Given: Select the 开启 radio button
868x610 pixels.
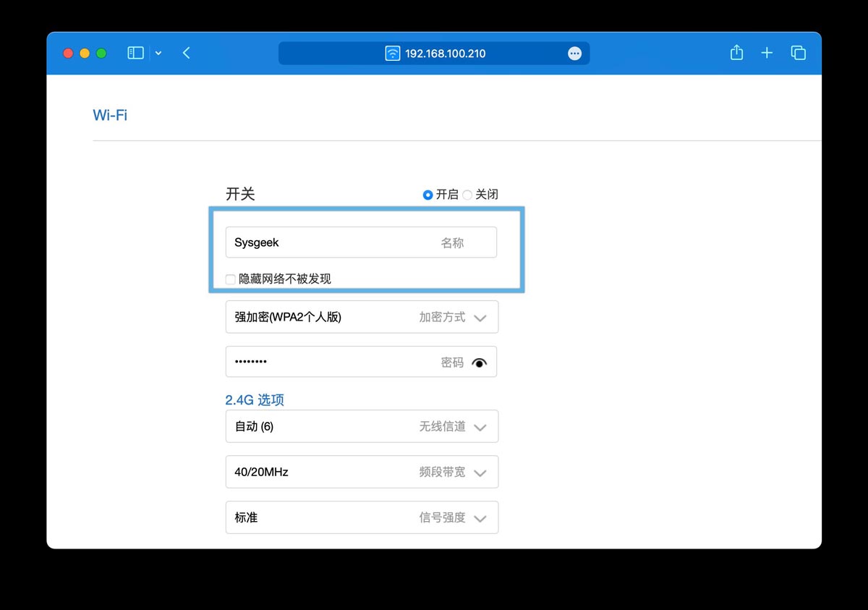Looking at the screenshot, I should coord(427,194).
